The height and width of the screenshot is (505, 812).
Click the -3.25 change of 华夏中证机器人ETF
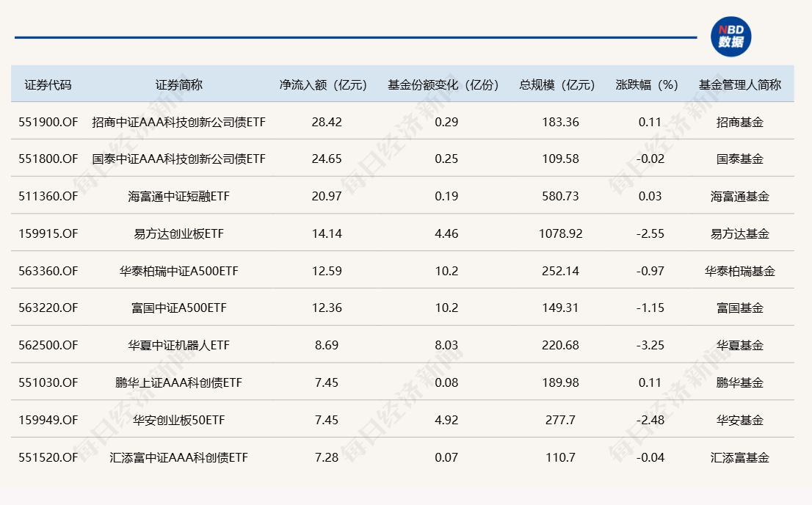tap(648, 344)
